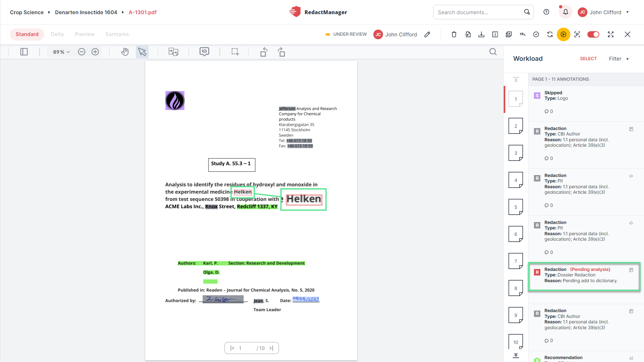644x362 pixels.
Task: Click the yellow play analysis button
Action: click(564, 34)
